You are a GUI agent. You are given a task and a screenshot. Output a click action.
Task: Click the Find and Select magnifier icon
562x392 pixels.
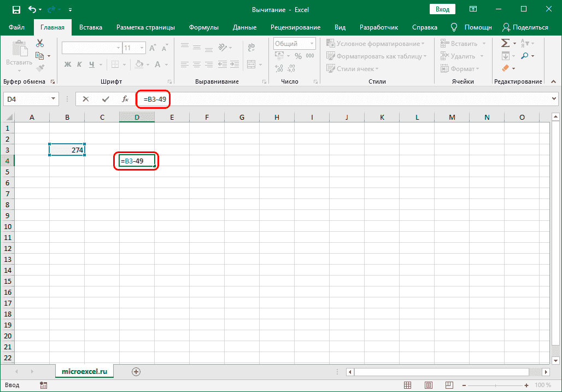525,56
